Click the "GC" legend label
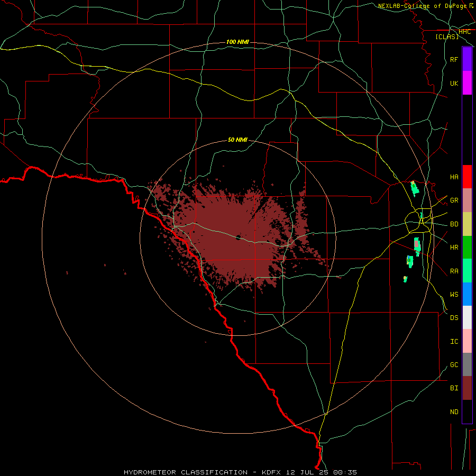 click(x=454, y=365)
